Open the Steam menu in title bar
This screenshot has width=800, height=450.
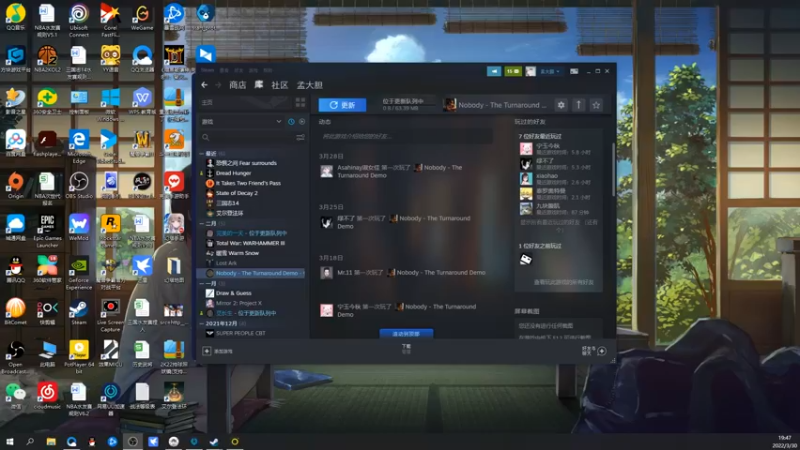point(207,70)
